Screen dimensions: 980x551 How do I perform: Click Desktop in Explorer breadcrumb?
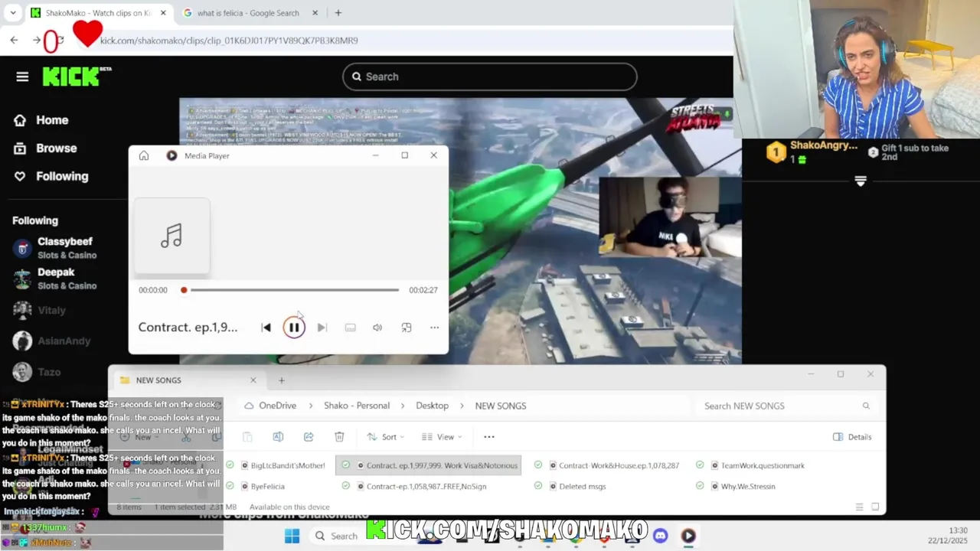[432, 406]
